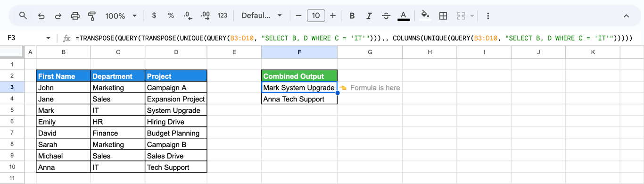
Task: Decrease font size with minus button
Action: pos(298,16)
